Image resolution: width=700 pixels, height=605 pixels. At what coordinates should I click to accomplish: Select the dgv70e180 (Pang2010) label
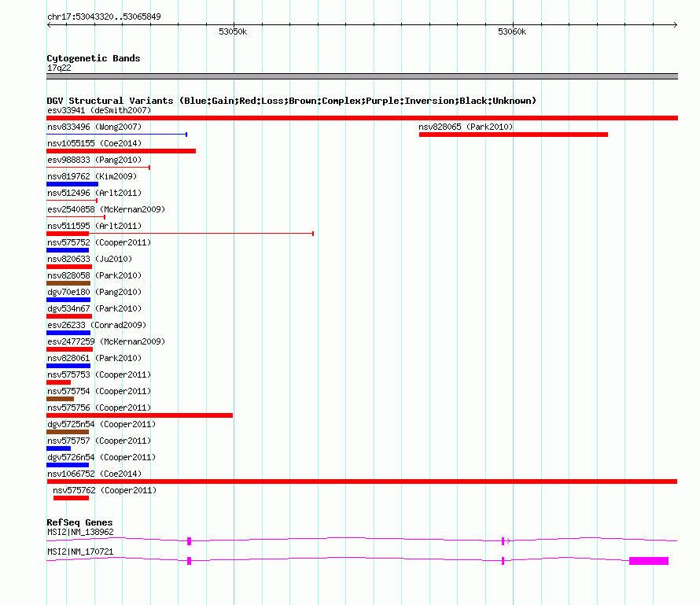tap(94, 292)
